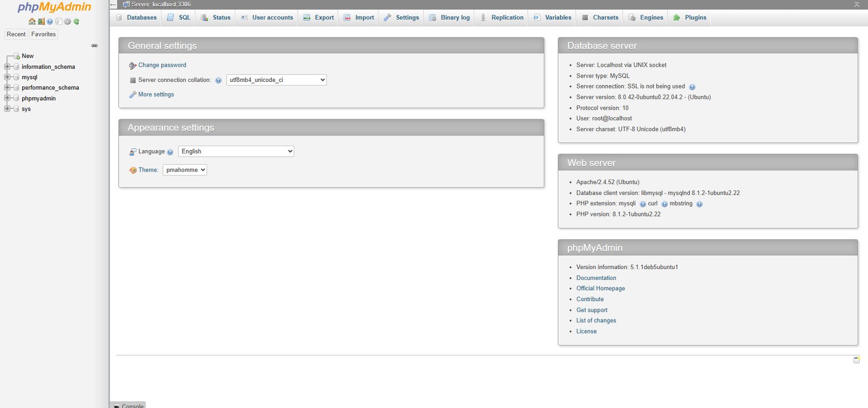Click phpmyadmin database cylinder icon in tree
Screen dimensions: 868x408
point(16,98)
